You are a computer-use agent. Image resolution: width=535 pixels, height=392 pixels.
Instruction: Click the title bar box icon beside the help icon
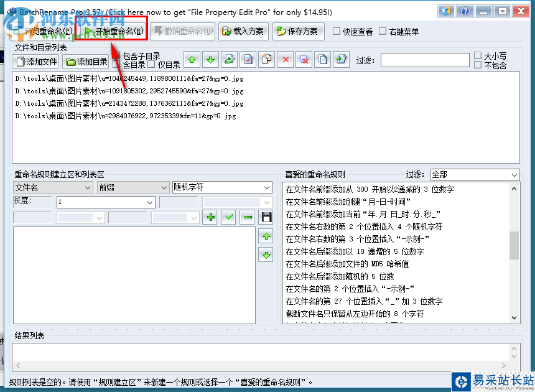point(446,11)
